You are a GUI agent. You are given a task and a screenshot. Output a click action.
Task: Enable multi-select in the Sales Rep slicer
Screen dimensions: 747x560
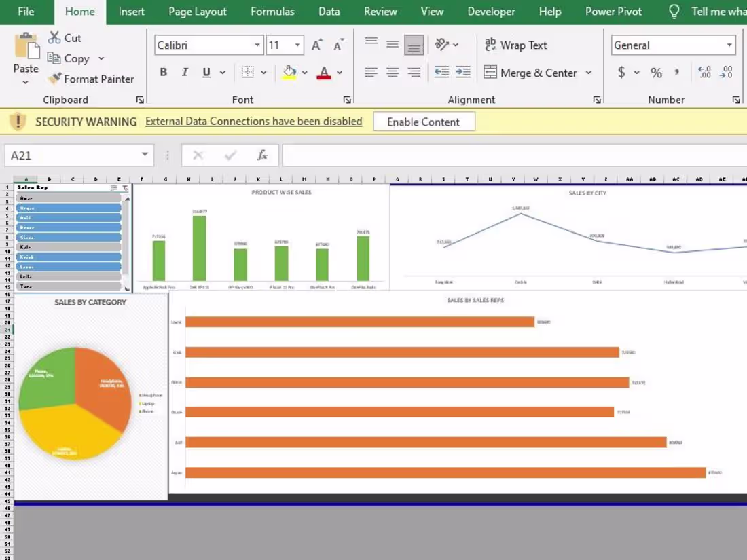coord(114,188)
